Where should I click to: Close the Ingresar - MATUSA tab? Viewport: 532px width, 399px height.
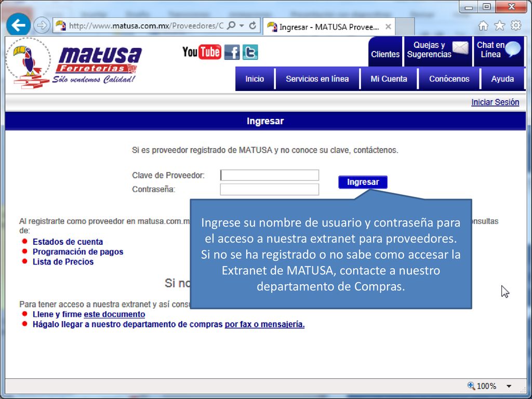(388, 26)
